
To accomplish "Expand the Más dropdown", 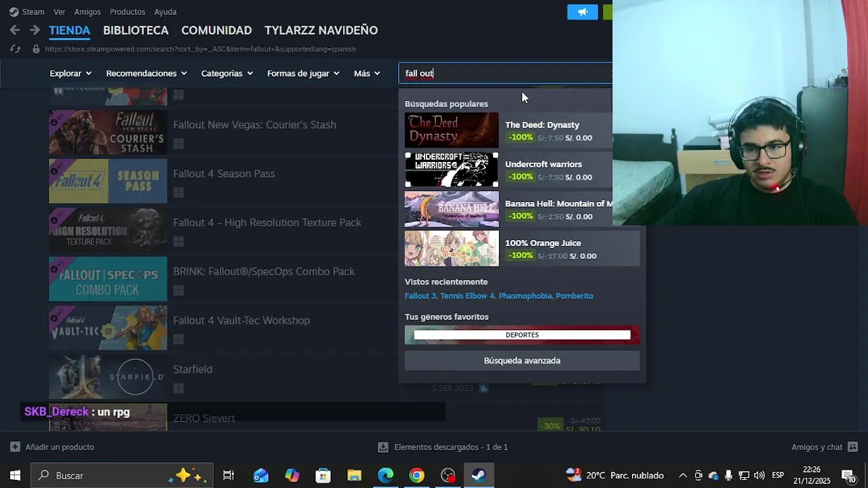I will pyautogui.click(x=367, y=73).
